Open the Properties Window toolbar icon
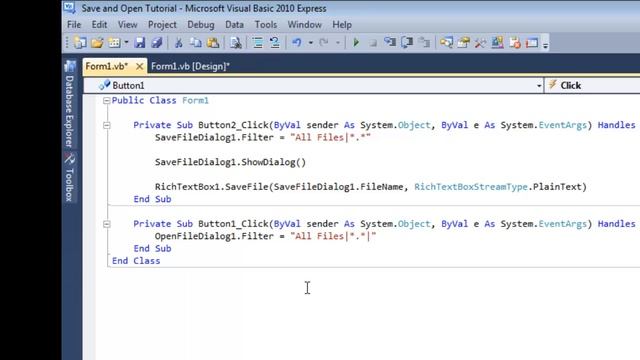The width and height of the screenshot is (640, 360). (x=463, y=42)
